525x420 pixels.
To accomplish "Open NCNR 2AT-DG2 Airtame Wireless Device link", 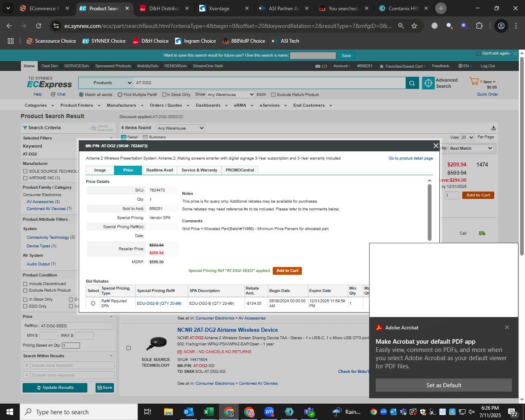I will click(228, 330).
